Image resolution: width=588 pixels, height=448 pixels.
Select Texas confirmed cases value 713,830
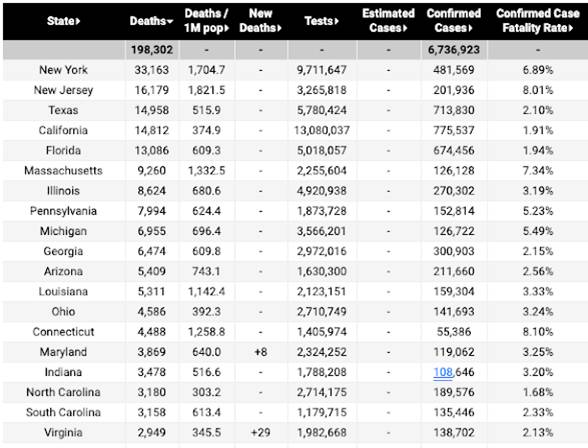(x=454, y=111)
